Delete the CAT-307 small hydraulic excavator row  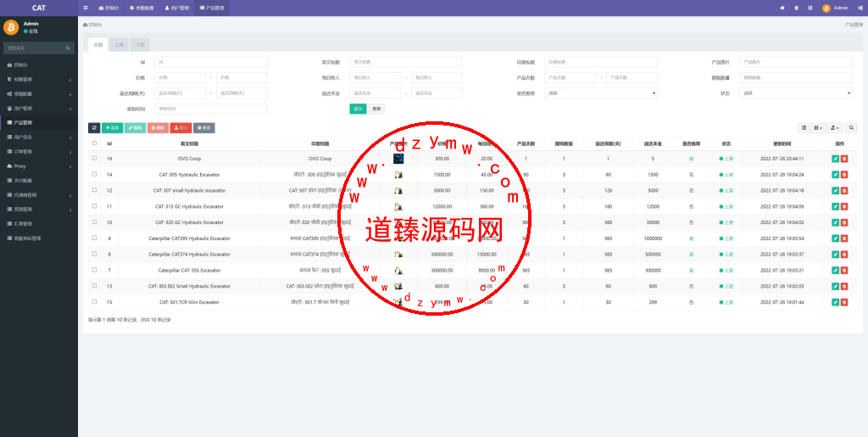[844, 191]
